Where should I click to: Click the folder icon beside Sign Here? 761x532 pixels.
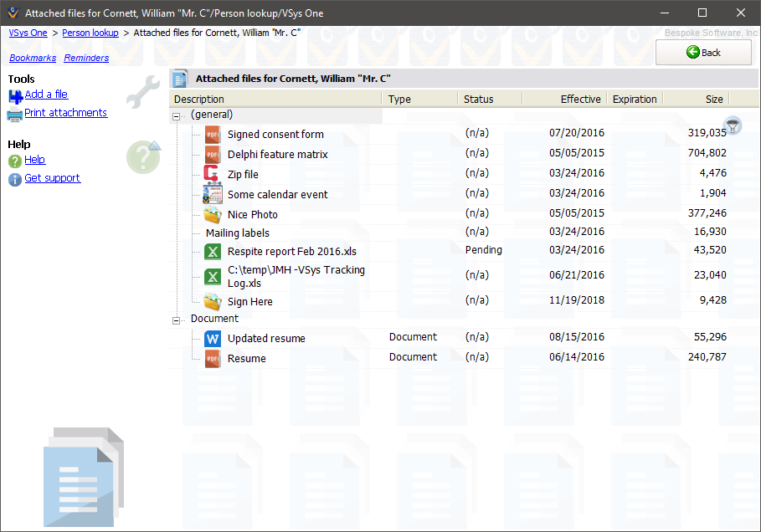click(212, 301)
